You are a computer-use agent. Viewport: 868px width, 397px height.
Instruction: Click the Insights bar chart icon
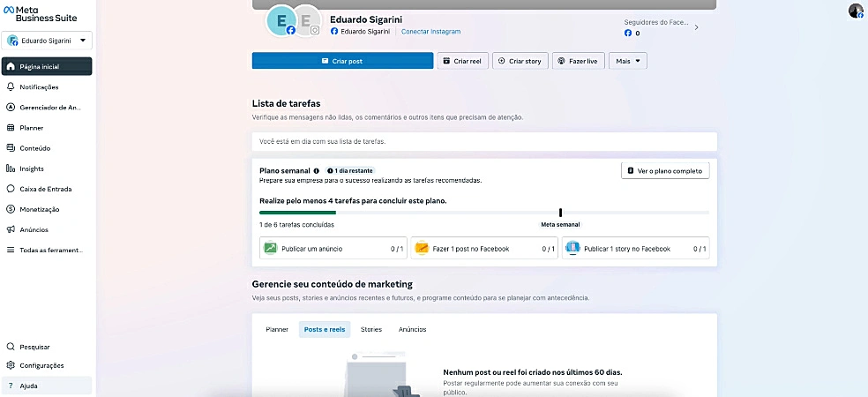10,169
